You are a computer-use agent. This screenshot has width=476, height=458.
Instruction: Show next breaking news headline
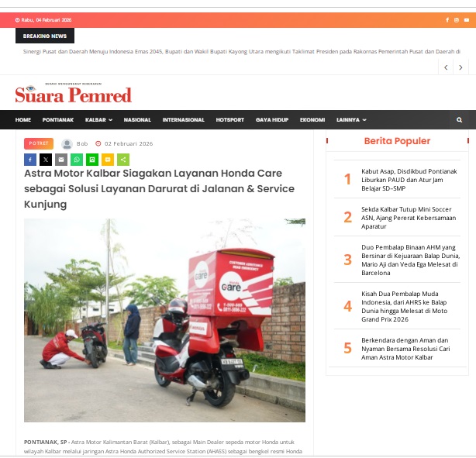(x=460, y=67)
